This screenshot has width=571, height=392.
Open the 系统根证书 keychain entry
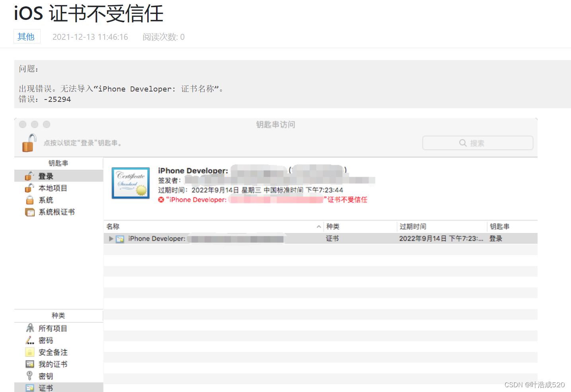pyautogui.click(x=58, y=212)
